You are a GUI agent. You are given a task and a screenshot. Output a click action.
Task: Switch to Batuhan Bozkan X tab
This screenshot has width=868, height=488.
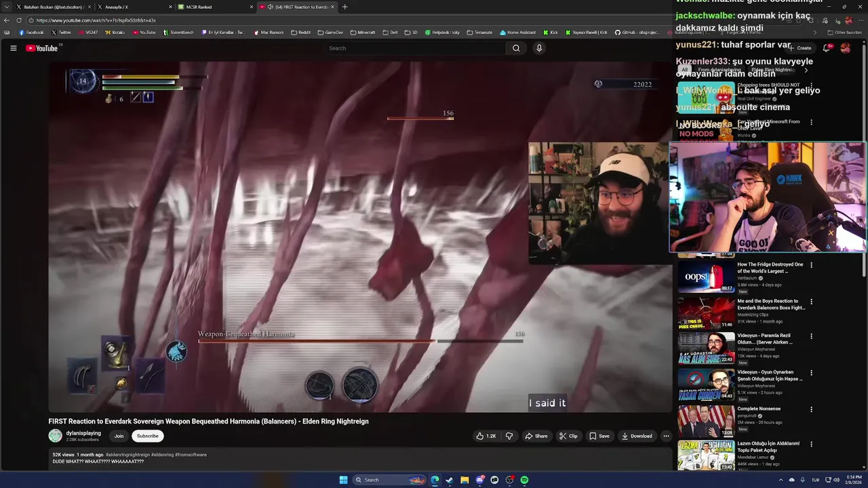pos(53,7)
